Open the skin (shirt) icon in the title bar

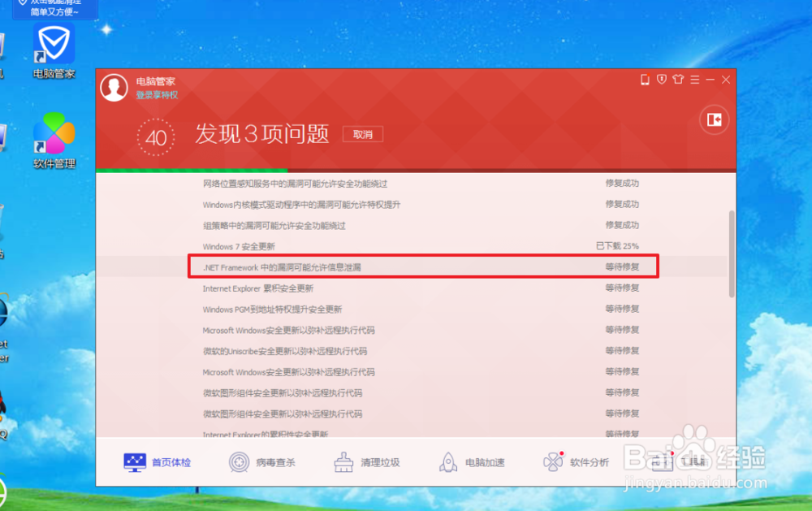pos(678,80)
